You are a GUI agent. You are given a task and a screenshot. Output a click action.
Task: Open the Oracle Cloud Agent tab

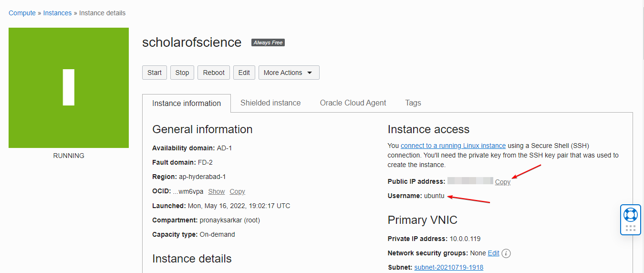[353, 103]
